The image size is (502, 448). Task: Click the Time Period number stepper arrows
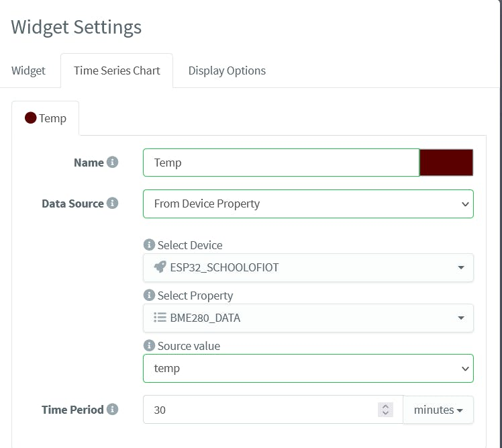tap(385, 410)
